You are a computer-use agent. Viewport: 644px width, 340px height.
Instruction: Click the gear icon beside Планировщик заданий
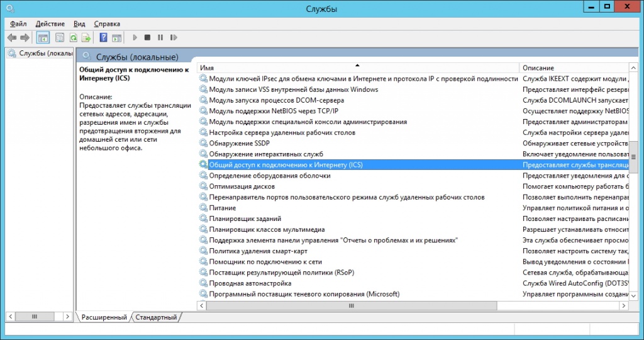(x=203, y=218)
